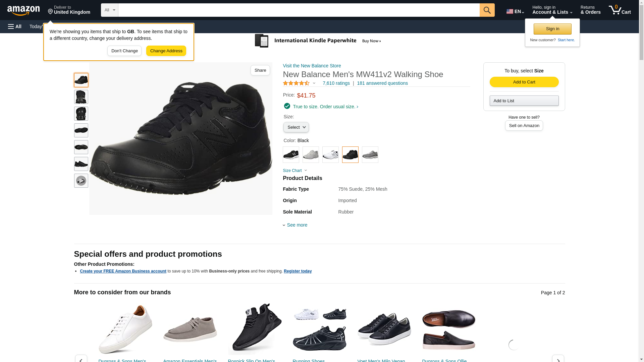Expand the EN language selector
644x362 pixels.
(x=515, y=11)
